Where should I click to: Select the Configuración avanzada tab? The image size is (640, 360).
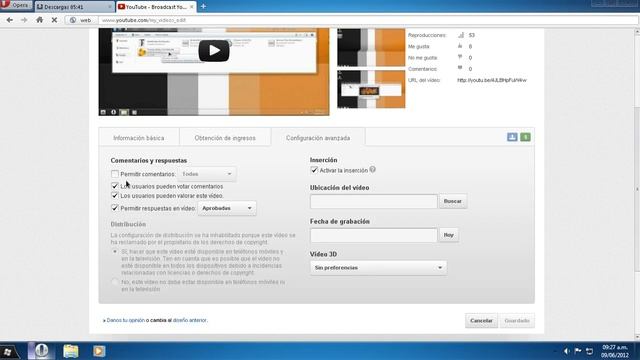click(318, 138)
